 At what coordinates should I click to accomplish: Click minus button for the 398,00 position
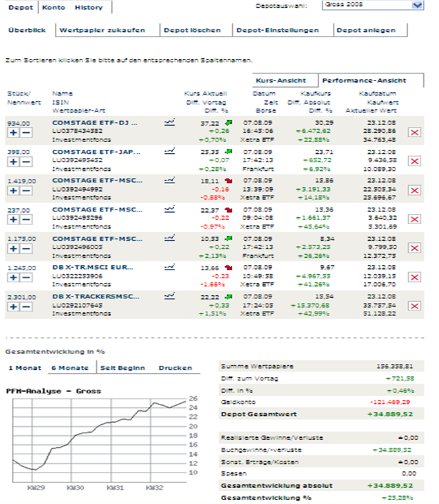25,162
